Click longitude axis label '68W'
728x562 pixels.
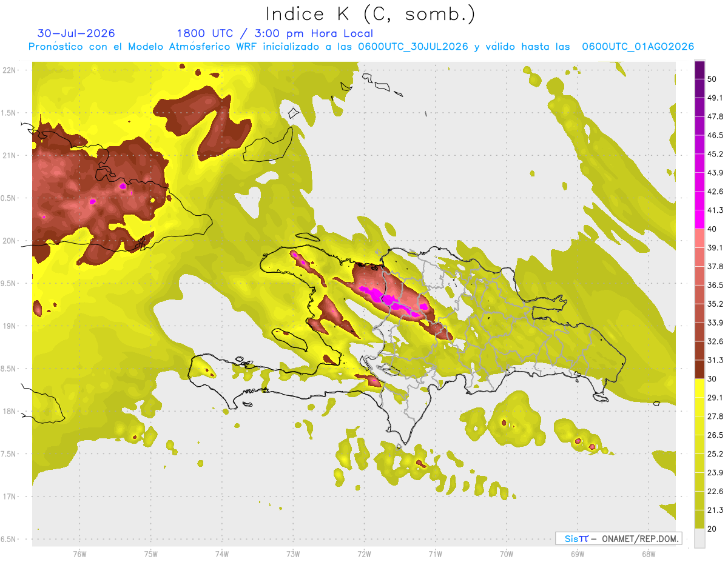(649, 555)
